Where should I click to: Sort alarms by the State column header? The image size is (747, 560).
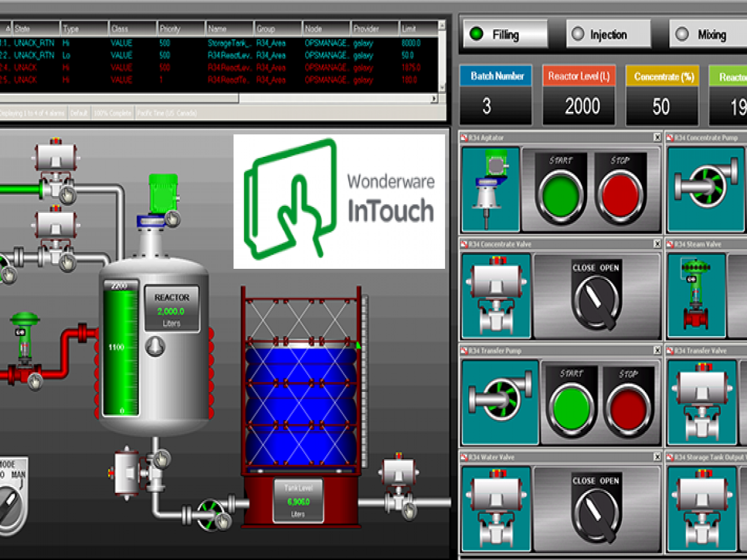pyautogui.click(x=37, y=29)
